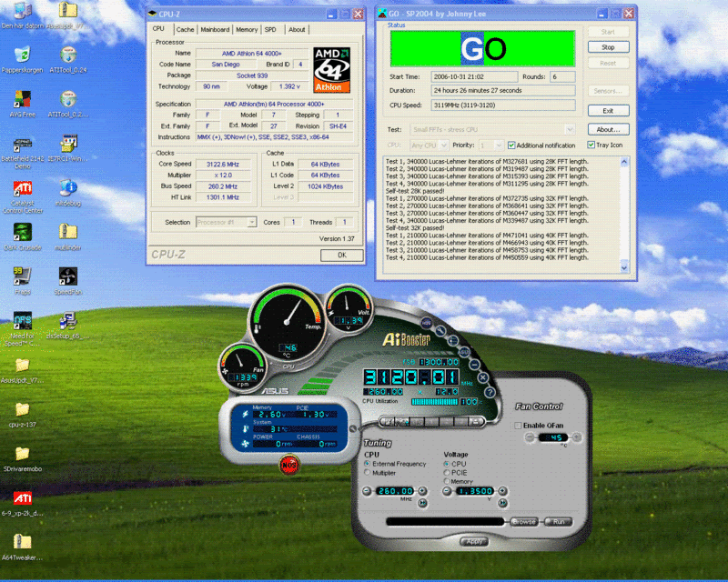
Task: Click the AiBooster round minus minimize icon
Action: pyautogui.click(x=474, y=365)
